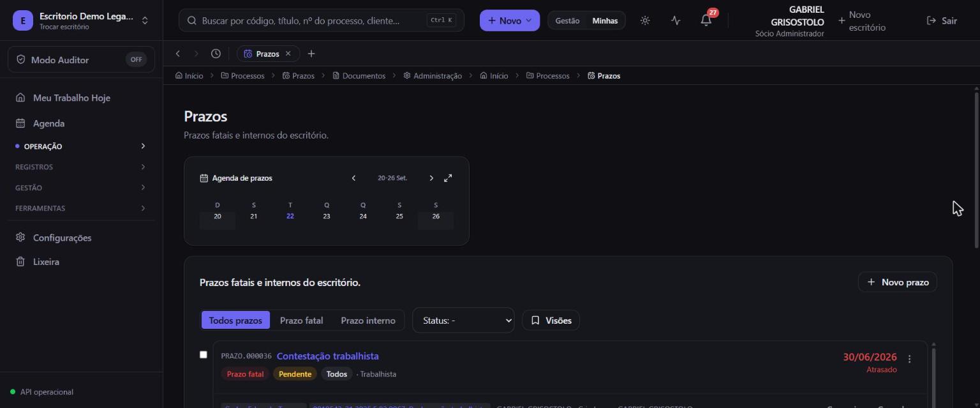Open the activity pulse icon

[x=676, y=20]
